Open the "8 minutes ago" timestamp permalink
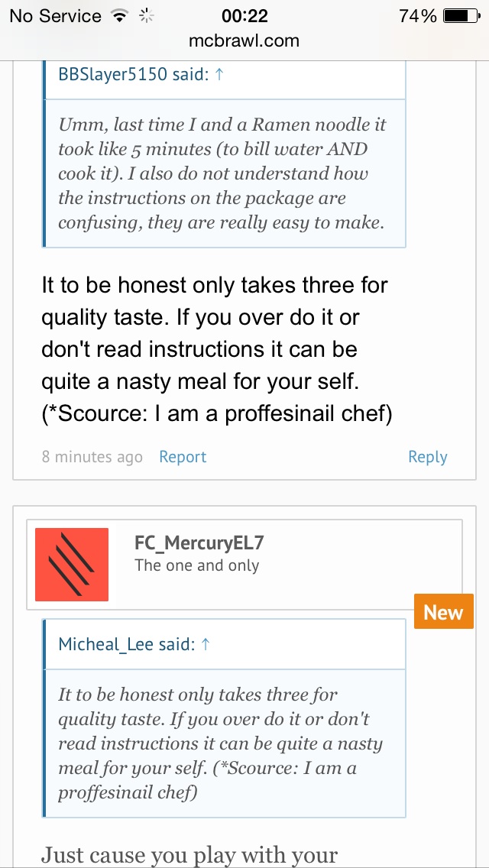 tap(92, 457)
